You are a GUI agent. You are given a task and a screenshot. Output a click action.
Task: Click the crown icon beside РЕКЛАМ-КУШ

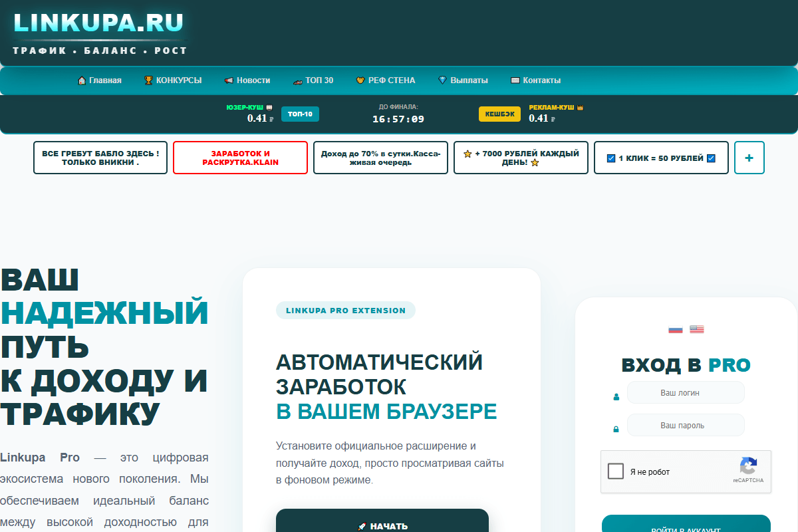(580, 107)
